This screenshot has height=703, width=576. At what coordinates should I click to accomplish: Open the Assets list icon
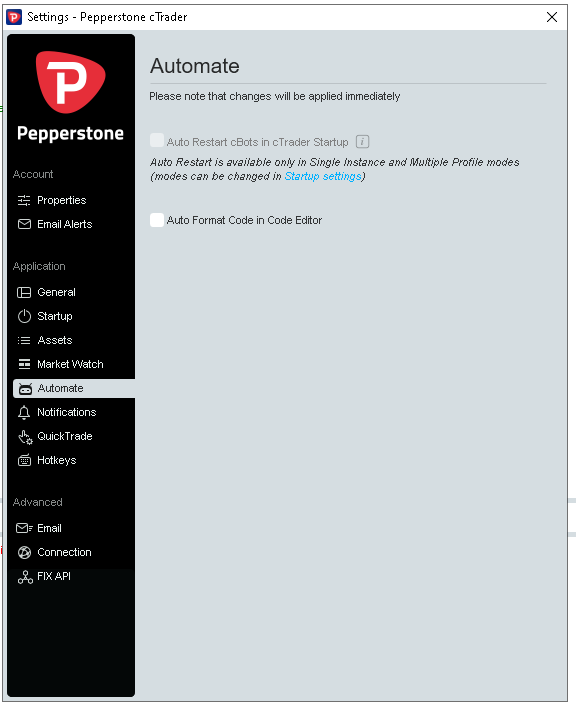pyautogui.click(x=24, y=341)
